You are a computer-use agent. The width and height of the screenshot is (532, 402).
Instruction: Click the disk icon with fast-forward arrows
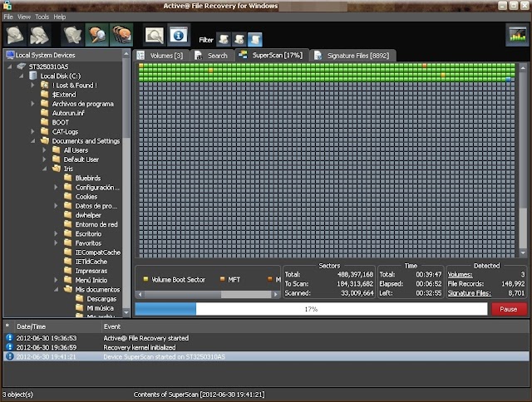point(39,35)
